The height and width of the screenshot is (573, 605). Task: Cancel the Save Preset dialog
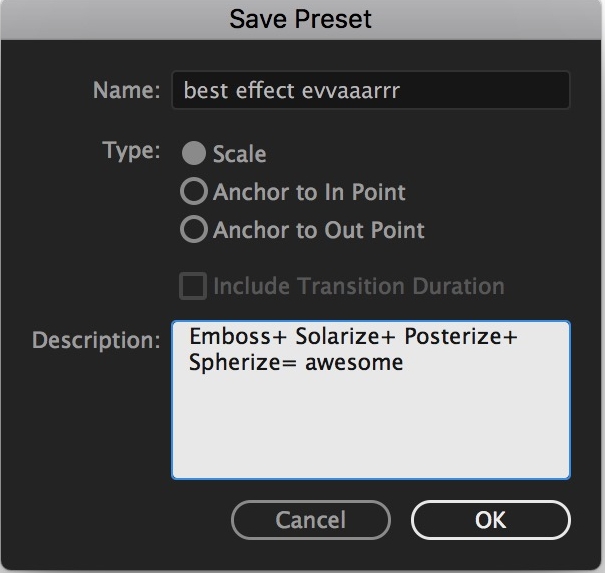311,520
